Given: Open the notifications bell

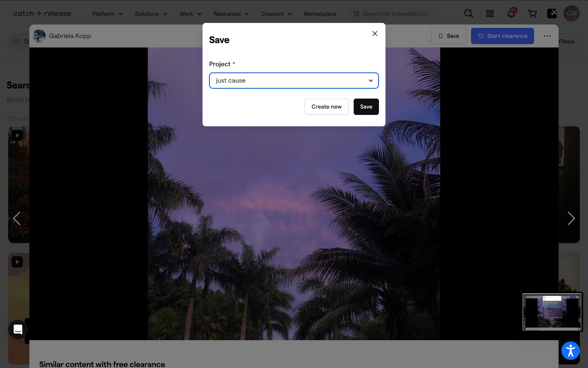Looking at the screenshot, I should pyautogui.click(x=511, y=14).
